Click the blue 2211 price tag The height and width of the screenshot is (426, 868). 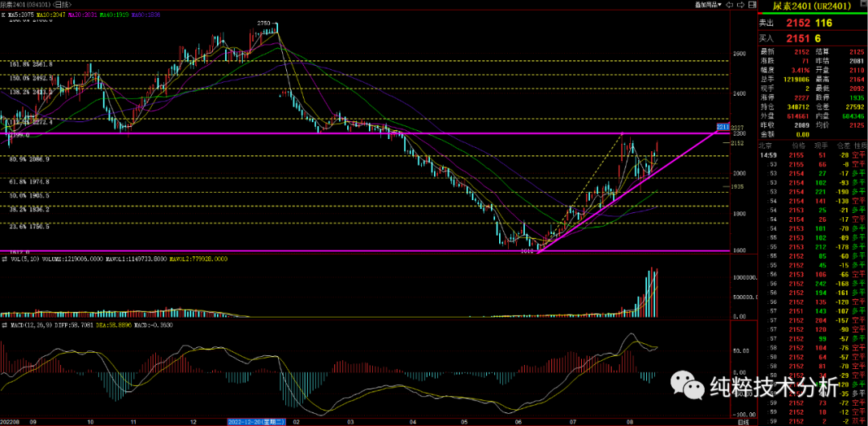pyautogui.click(x=723, y=127)
